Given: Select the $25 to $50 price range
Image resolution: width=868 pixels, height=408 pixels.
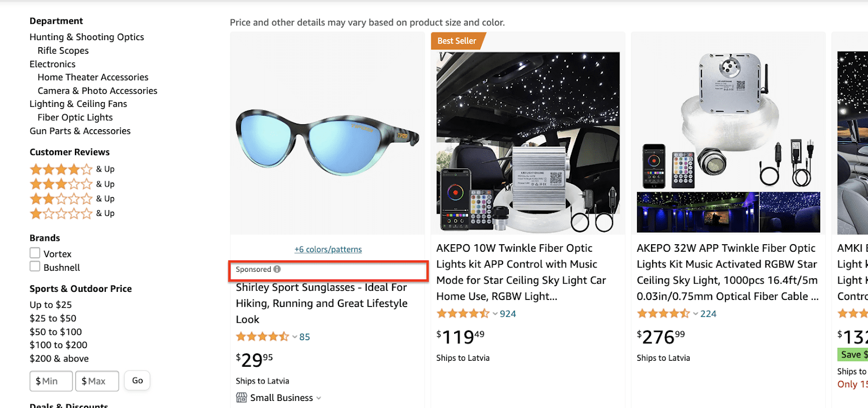Looking at the screenshot, I should click(x=53, y=318).
